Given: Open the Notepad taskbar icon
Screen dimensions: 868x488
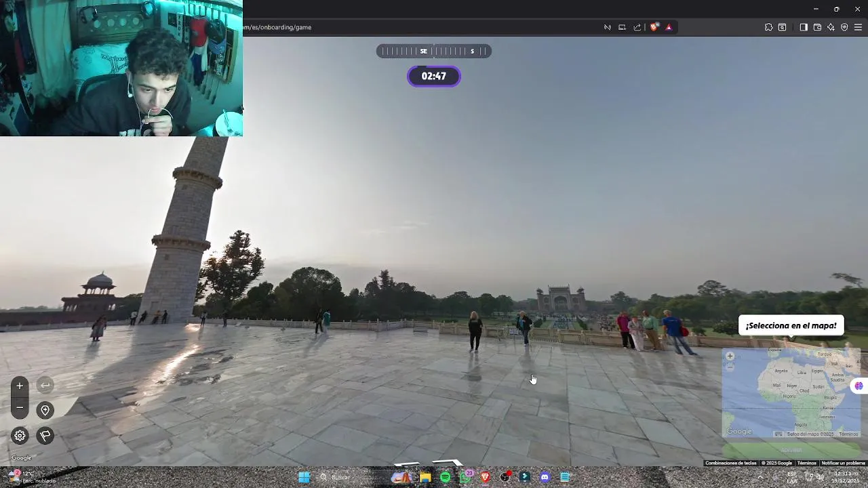Looking at the screenshot, I should click(565, 477).
